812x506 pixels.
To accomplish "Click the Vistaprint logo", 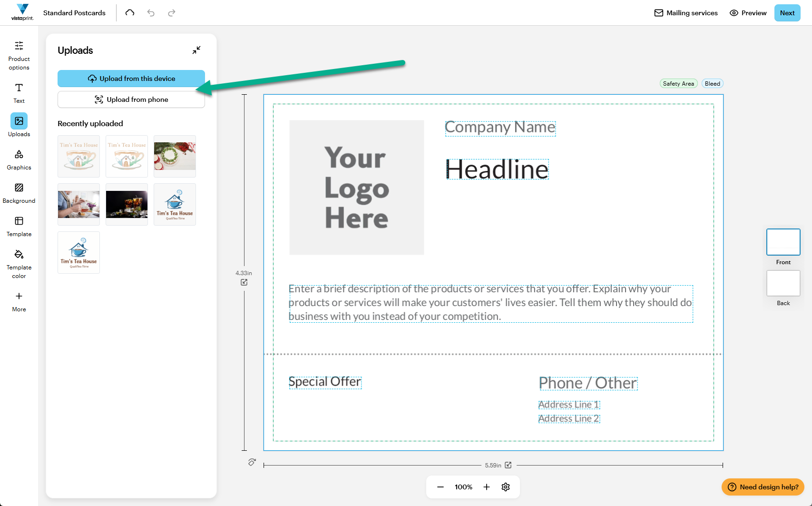I will [22, 12].
